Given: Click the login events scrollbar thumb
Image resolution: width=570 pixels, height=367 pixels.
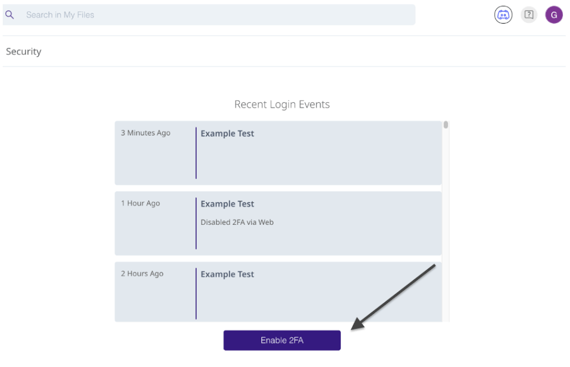Looking at the screenshot, I should coord(446,125).
